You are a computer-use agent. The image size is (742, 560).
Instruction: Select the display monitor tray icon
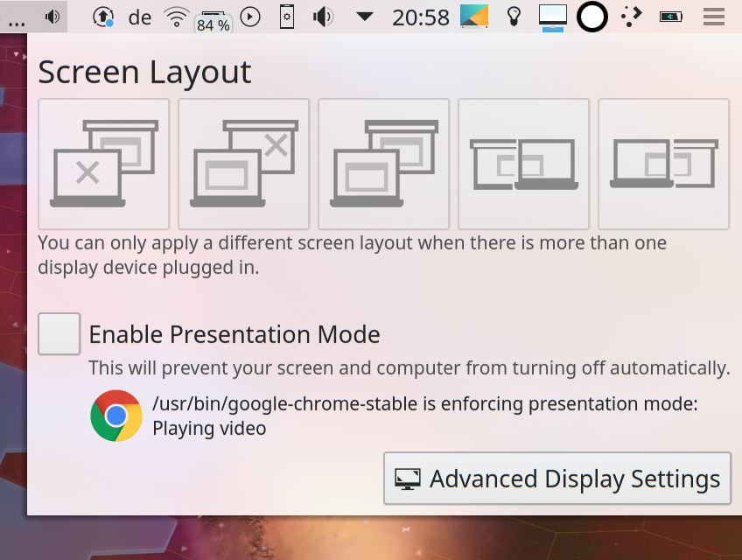point(552,17)
